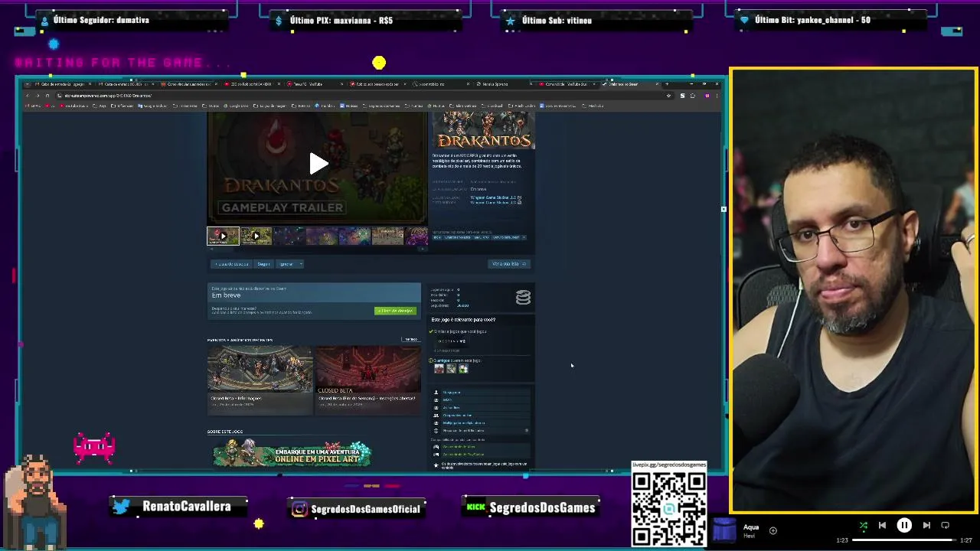Click the second extension icon after the bookmark star

pyautogui.click(x=693, y=96)
